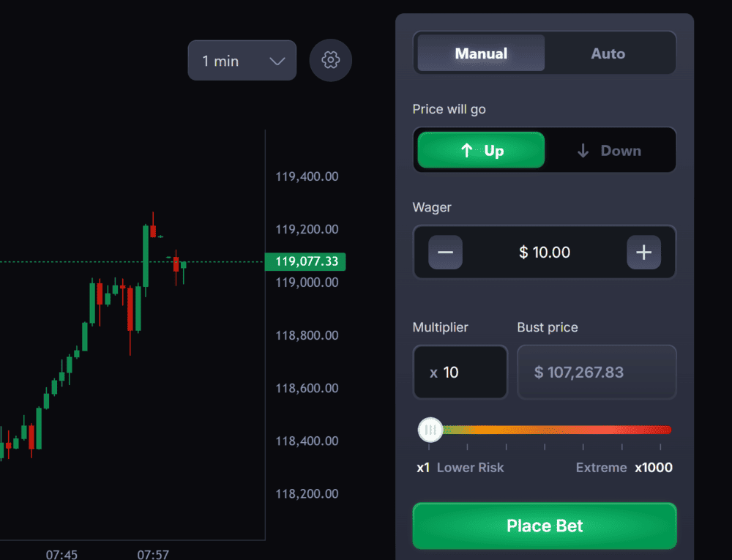Screen dimensions: 732x560
Task: Increase wager with plus button
Action: 643,253
